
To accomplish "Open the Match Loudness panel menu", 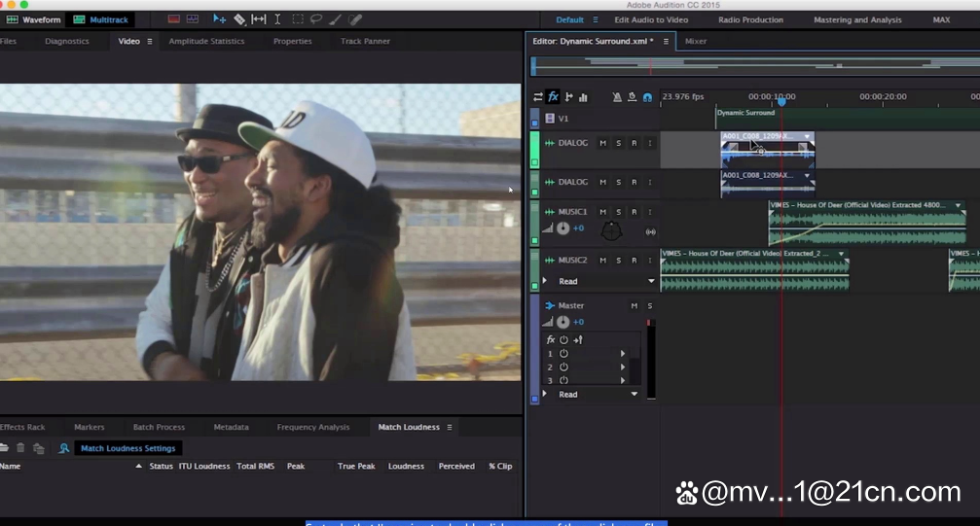I will tap(450, 427).
